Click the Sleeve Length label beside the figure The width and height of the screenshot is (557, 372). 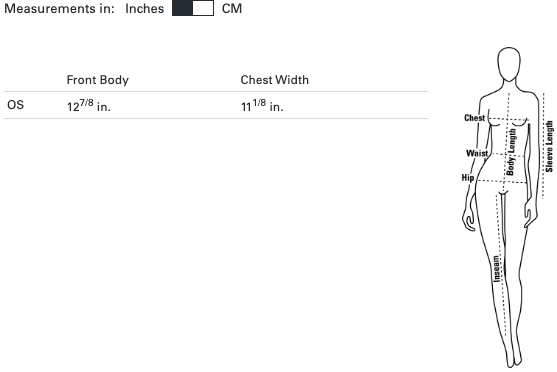coord(549,146)
